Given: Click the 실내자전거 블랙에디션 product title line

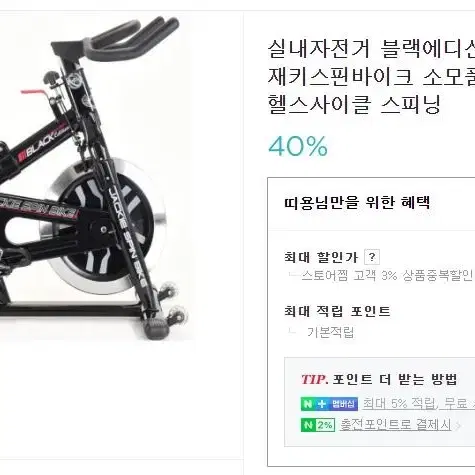Looking at the screenshot, I should coord(371,49).
